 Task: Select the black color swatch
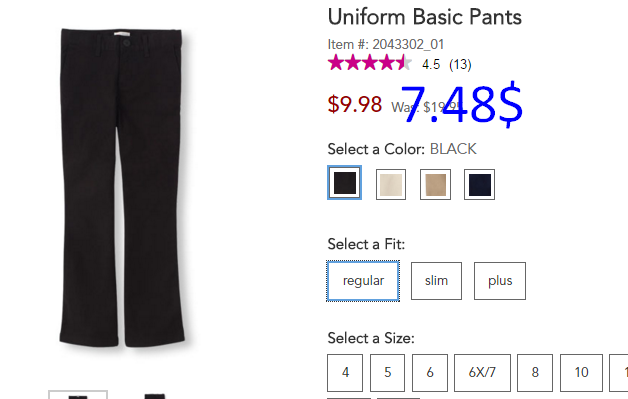[344, 183]
